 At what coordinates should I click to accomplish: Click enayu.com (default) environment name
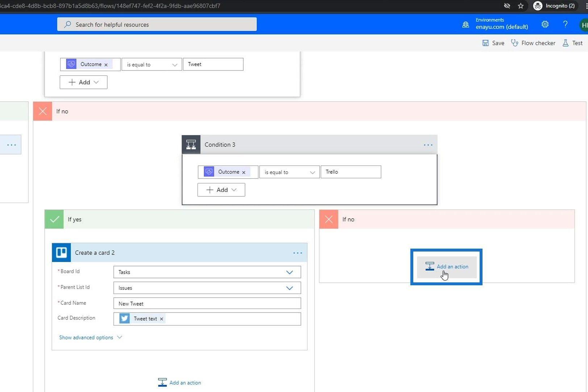click(502, 27)
